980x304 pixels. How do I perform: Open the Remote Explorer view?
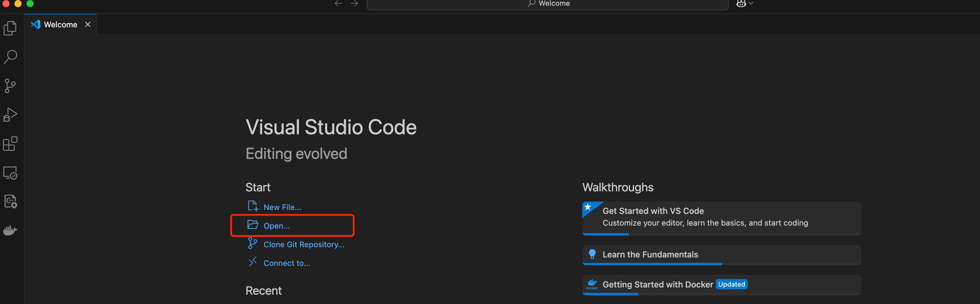pyautogui.click(x=10, y=173)
